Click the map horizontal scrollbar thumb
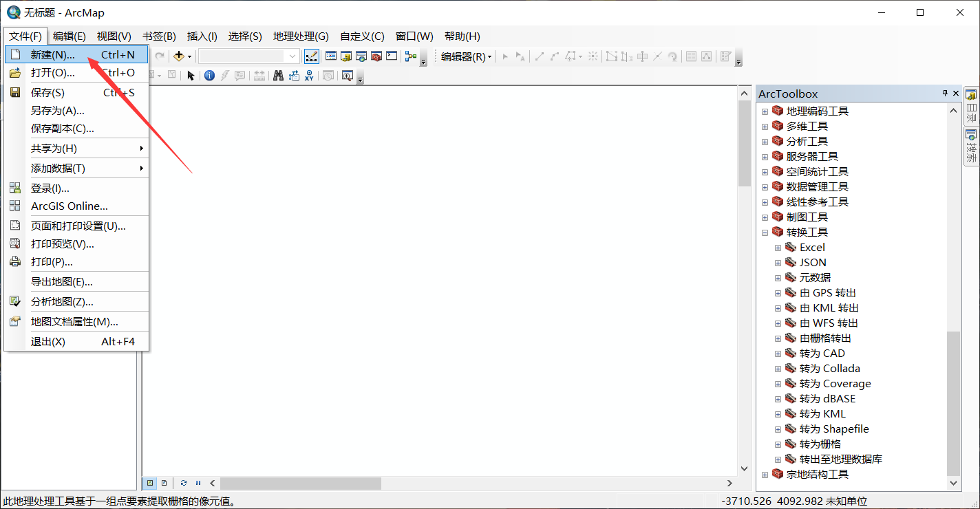980x509 pixels. click(x=301, y=483)
